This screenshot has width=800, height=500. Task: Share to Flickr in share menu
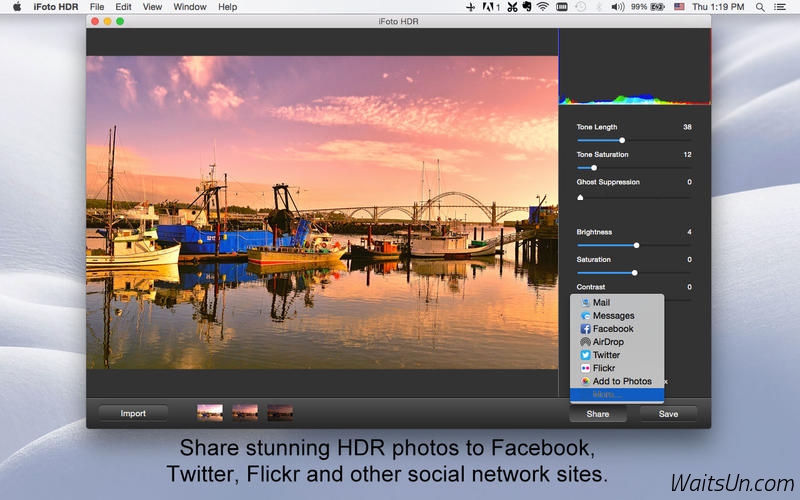(x=617, y=368)
